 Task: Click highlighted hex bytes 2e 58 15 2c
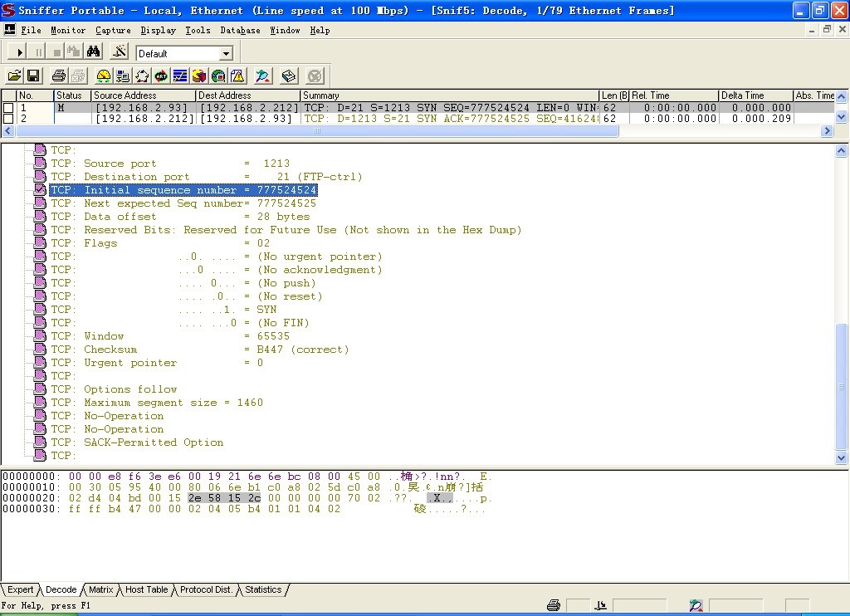pos(224,498)
